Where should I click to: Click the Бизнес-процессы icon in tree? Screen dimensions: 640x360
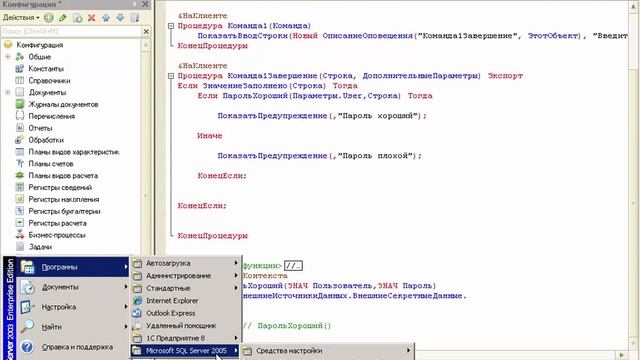coord(20,234)
